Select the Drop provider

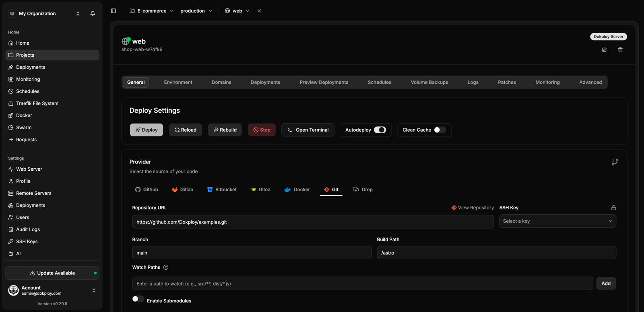[363, 190]
